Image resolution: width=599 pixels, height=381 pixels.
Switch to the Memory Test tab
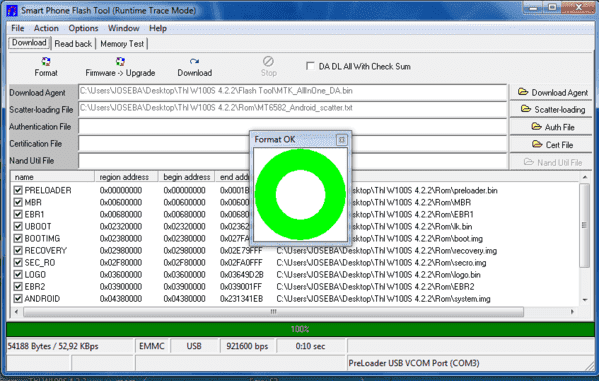(122, 44)
